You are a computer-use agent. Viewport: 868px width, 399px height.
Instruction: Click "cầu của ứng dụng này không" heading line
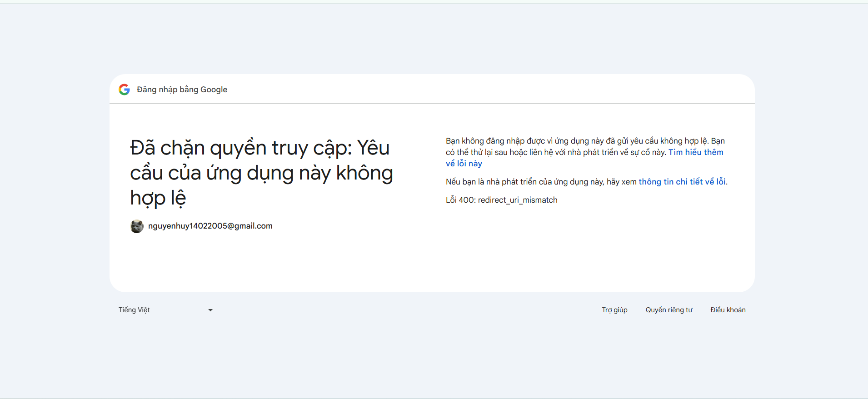coord(261,173)
